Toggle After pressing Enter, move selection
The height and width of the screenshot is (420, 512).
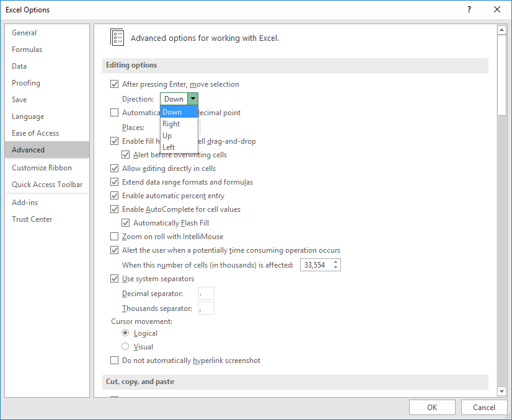[x=114, y=84]
